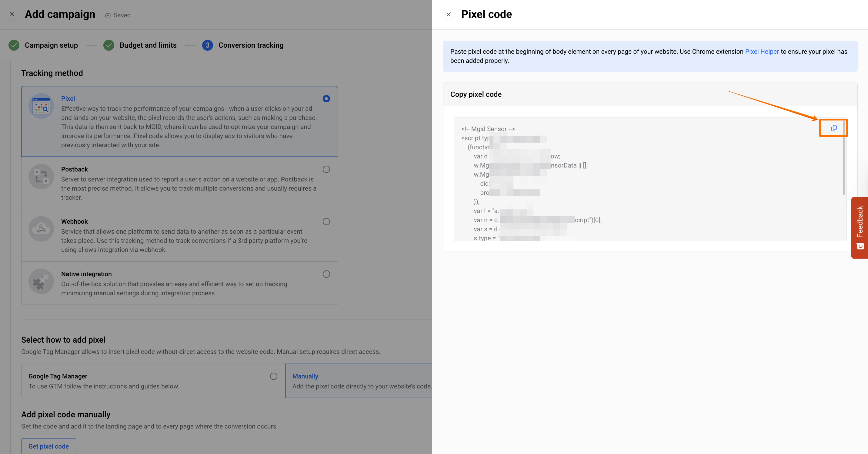Go to Campaign setup step
The image size is (868, 454).
(x=51, y=45)
